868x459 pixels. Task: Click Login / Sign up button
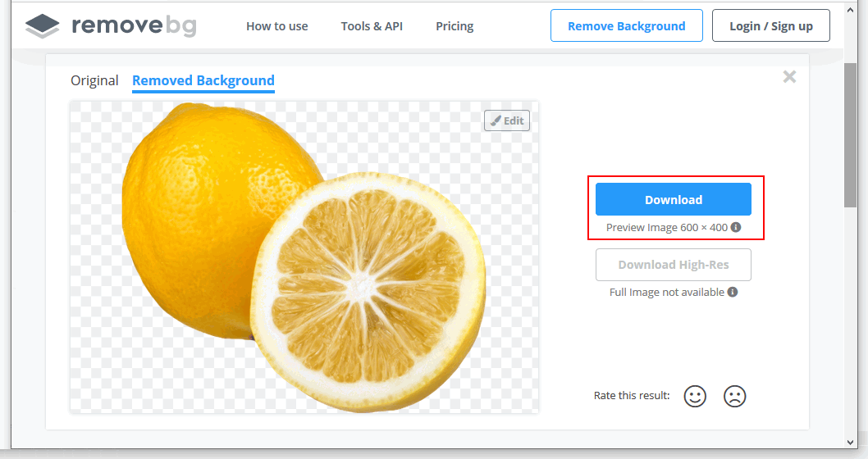click(770, 26)
